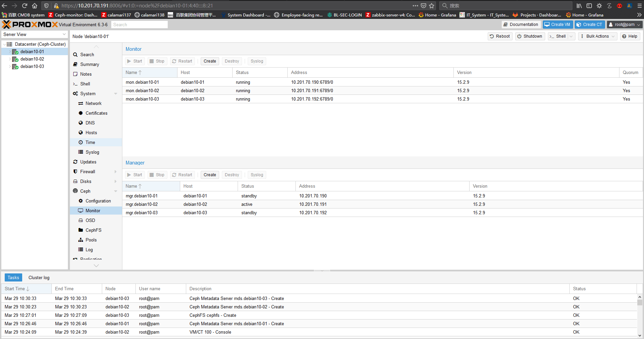Image resolution: width=644 pixels, height=339 pixels.
Task: Click Destroy in the Manager toolbar
Action: click(232, 175)
